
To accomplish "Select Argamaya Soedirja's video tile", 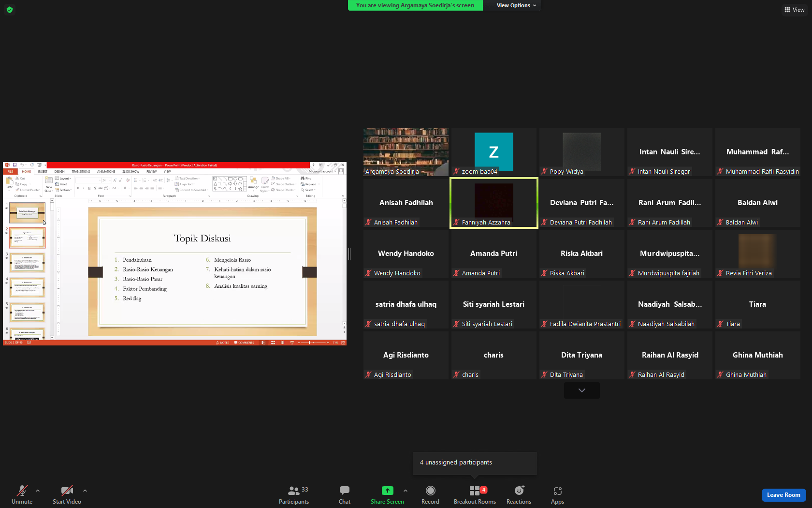I will coord(406,152).
